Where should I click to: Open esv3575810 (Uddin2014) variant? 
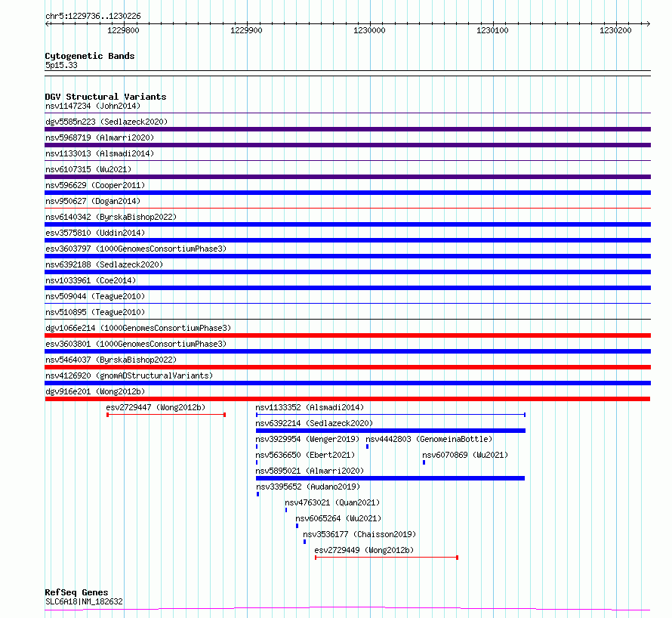point(95,233)
